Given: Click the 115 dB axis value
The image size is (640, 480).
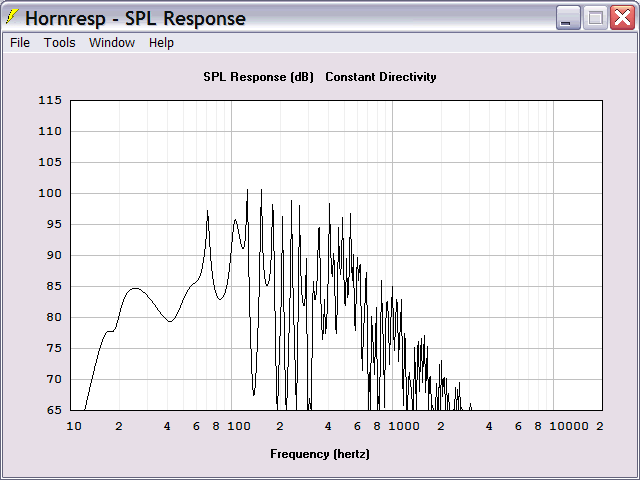Looking at the screenshot, I should pyautogui.click(x=50, y=100).
